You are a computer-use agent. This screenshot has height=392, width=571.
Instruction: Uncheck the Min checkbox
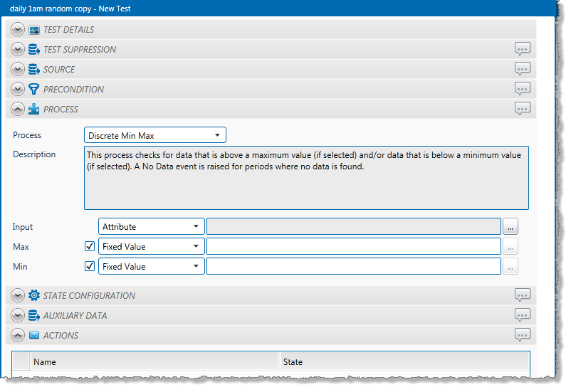pyautogui.click(x=90, y=267)
